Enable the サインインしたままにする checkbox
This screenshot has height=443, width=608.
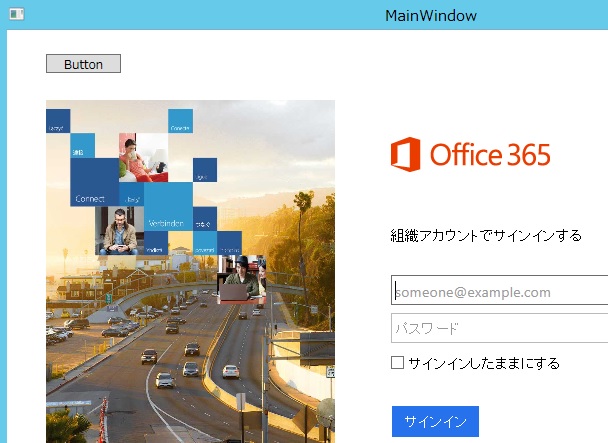point(397,363)
